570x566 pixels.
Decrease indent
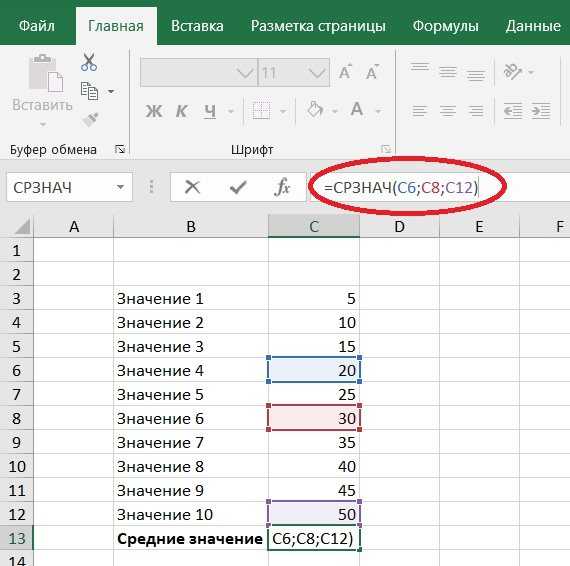[513, 111]
